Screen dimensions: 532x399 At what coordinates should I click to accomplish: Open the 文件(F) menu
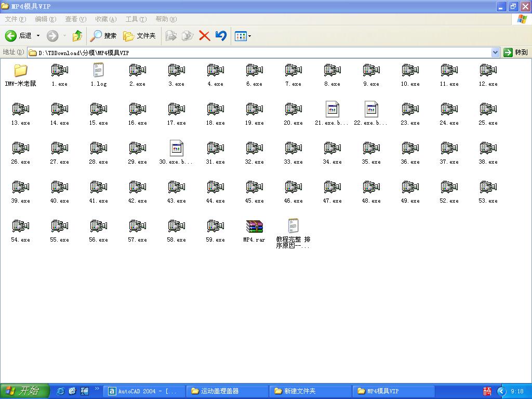click(x=15, y=19)
